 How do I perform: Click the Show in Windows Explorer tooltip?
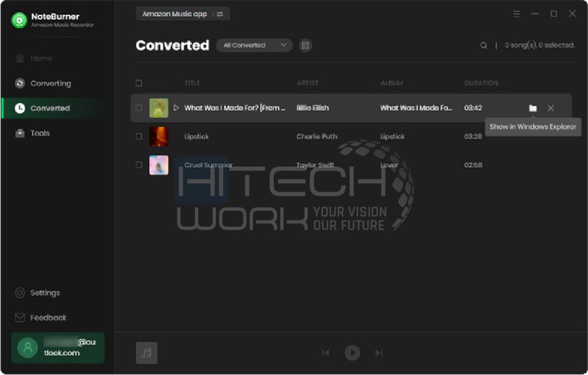[533, 127]
